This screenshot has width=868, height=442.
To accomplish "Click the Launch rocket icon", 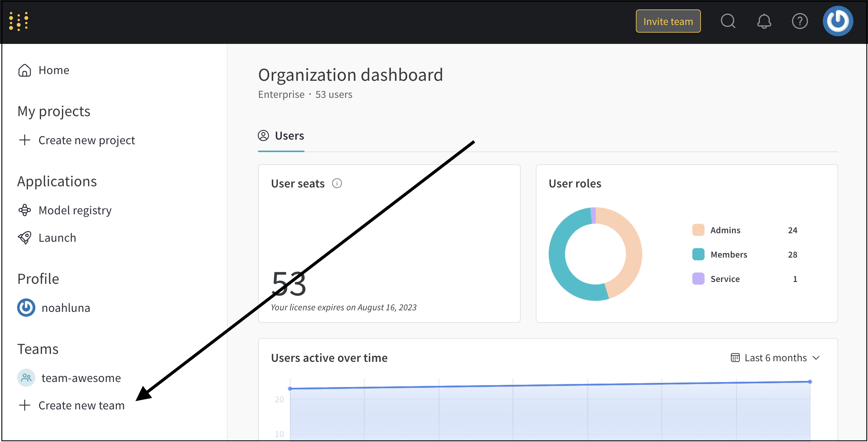I will 25,237.
